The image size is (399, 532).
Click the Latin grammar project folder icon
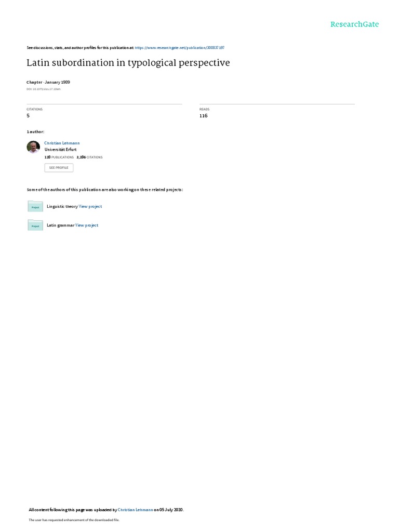coord(35,225)
